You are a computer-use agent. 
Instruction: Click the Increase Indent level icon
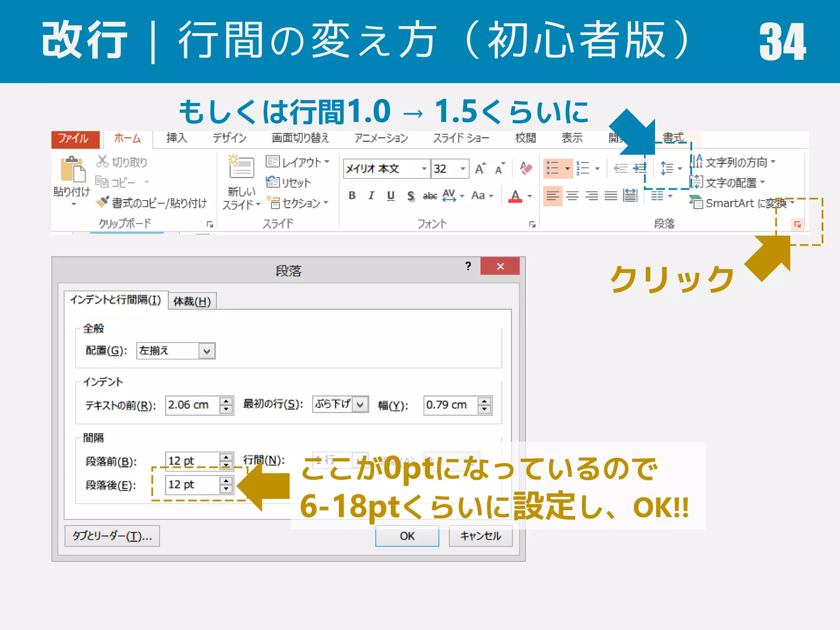click(x=639, y=168)
